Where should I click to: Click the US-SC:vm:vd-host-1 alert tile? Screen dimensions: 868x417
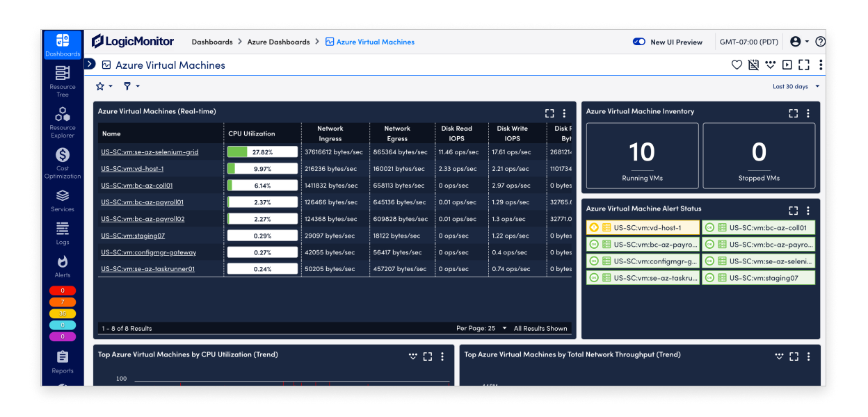641,227
